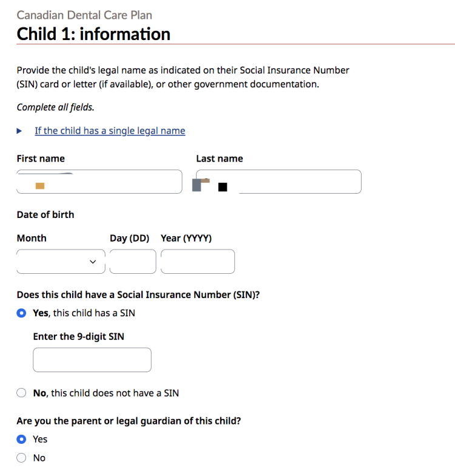Click the "Enter the 9-digit SIN" label
This screenshot has height=476, width=455.
click(x=79, y=336)
